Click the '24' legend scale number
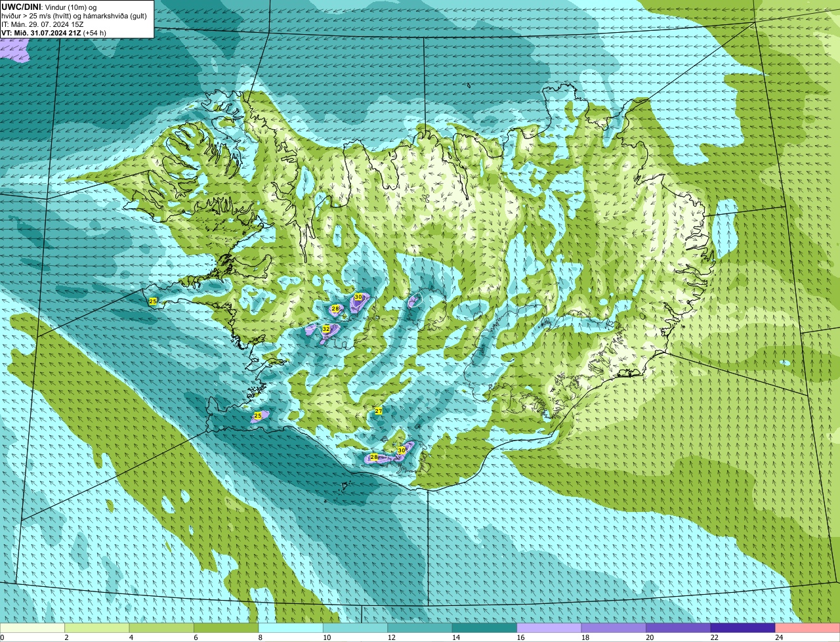840x642 pixels. tap(778, 637)
